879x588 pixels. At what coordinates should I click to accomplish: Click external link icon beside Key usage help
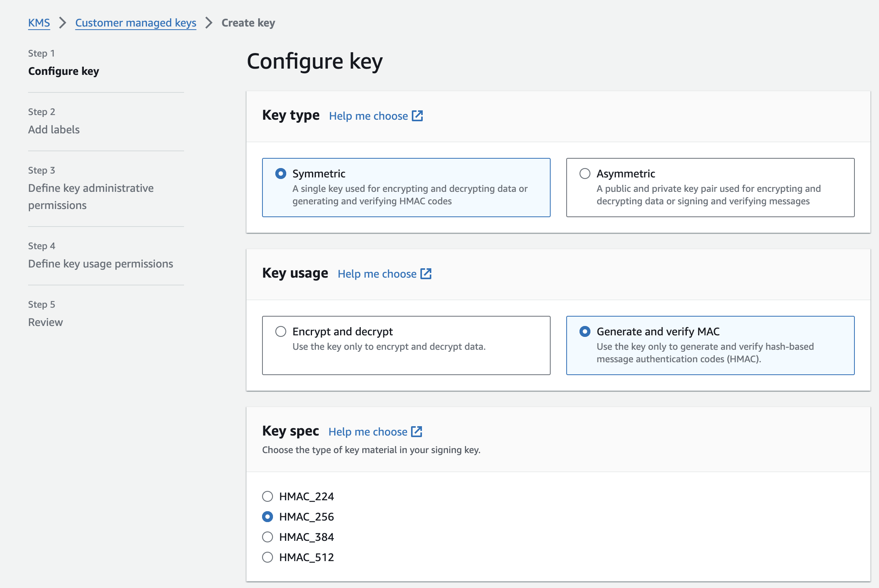coord(426,274)
